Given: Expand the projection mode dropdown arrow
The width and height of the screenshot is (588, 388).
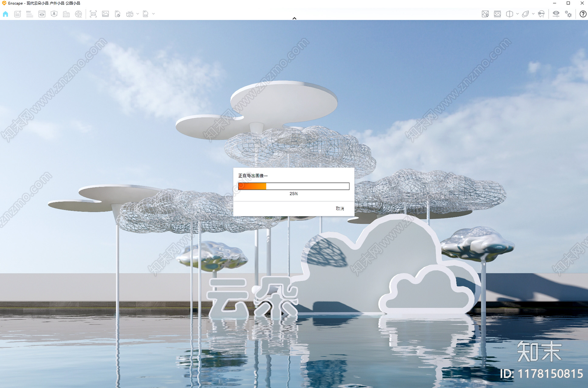Looking at the screenshot, I should click(517, 14).
